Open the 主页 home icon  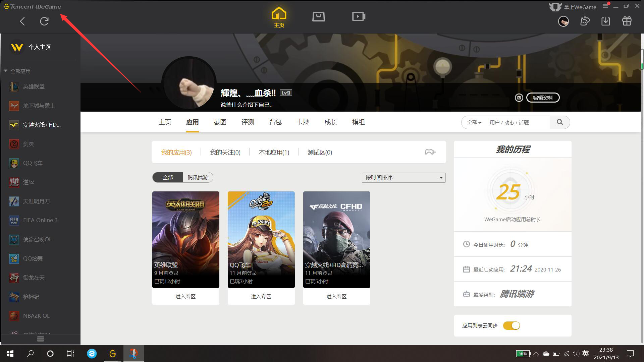pos(279,18)
